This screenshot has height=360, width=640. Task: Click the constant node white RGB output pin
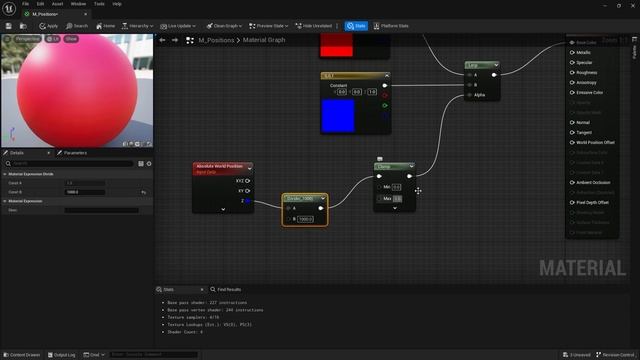(x=384, y=86)
